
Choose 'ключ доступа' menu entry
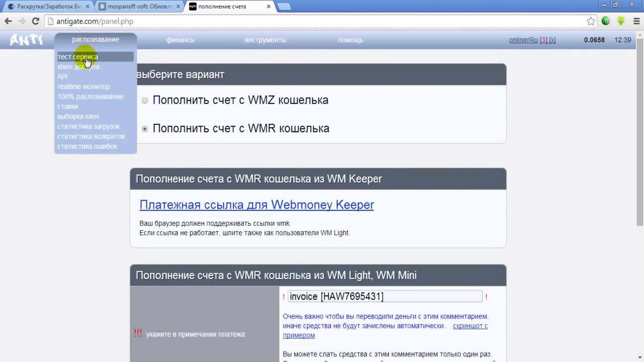coord(78,66)
